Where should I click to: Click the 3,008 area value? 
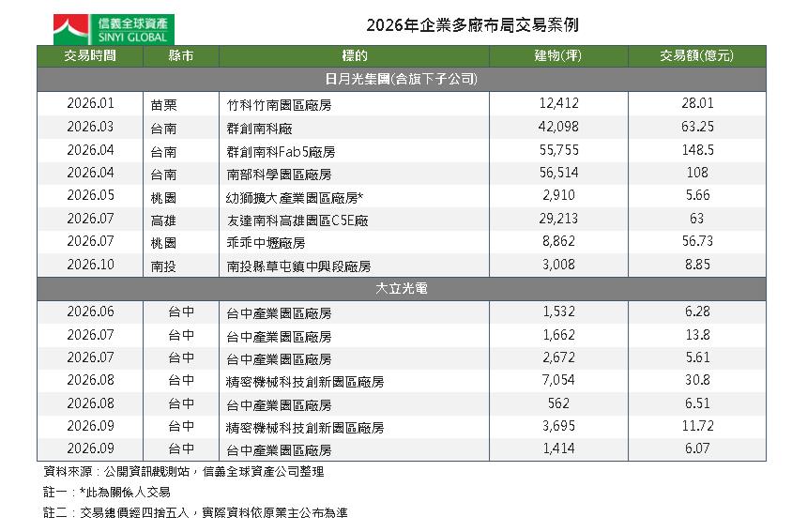[x=559, y=265]
